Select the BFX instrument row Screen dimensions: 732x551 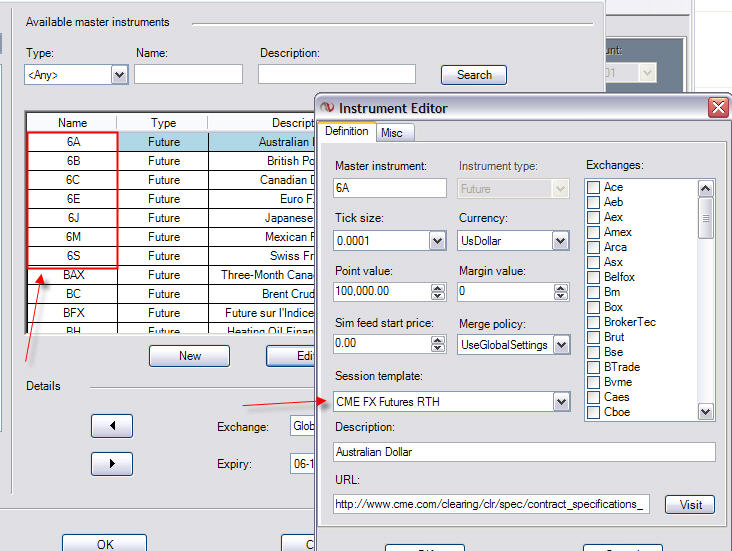point(172,313)
